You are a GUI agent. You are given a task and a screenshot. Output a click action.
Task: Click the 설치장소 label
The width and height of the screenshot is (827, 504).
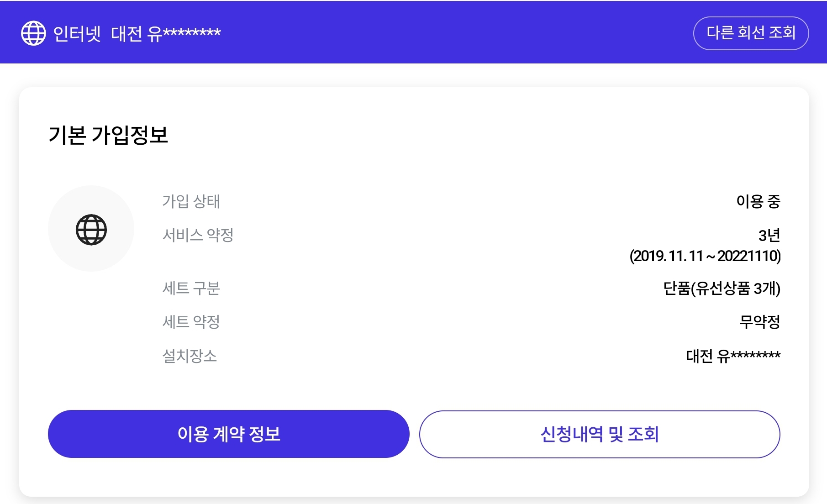click(x=190, y=356)
